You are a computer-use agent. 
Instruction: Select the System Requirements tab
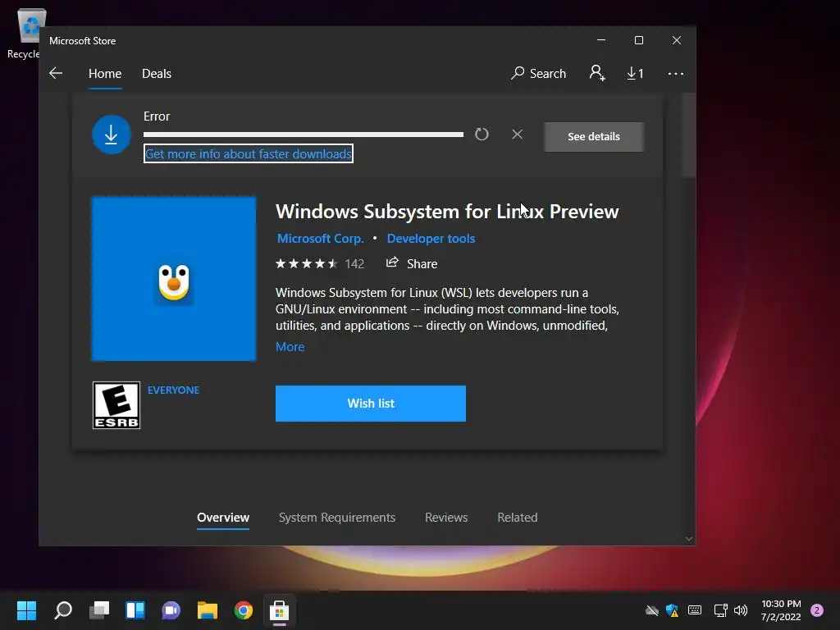337,518
